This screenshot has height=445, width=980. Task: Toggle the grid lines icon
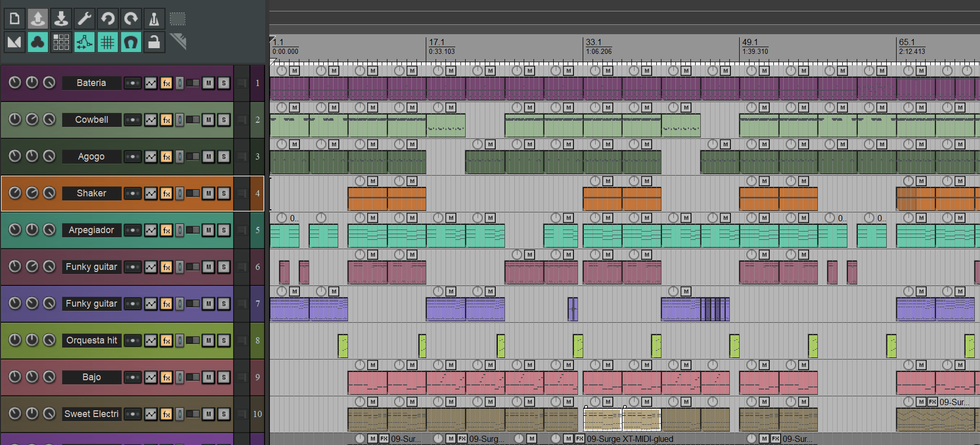click(108, 42)
